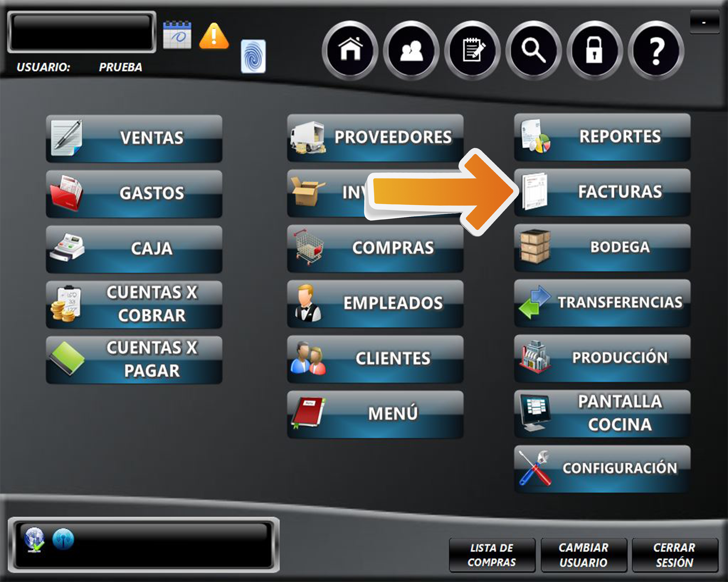Click the fingerprint scanner icon
Viewport: 728px width, 582px height.
pyautogui.click(x=253, y=56)
